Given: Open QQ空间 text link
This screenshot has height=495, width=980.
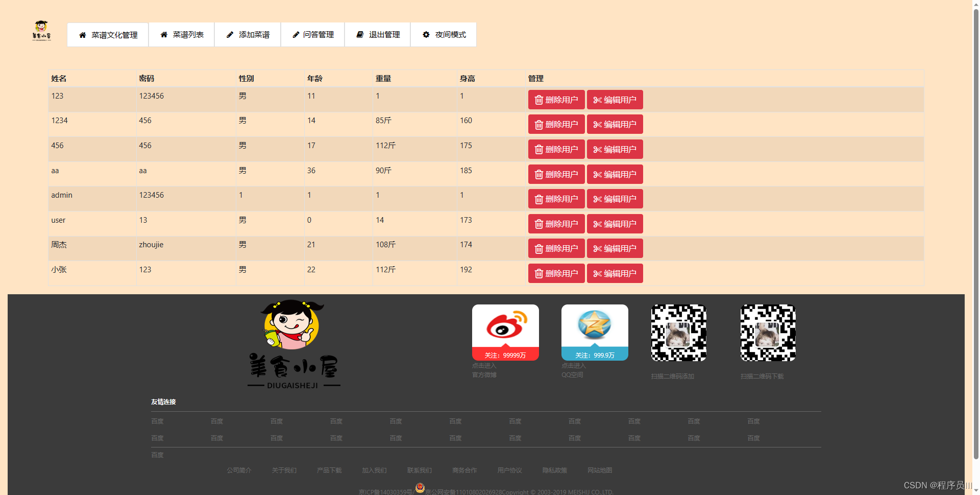Looking at the screenshot, I should click(572, 375).
